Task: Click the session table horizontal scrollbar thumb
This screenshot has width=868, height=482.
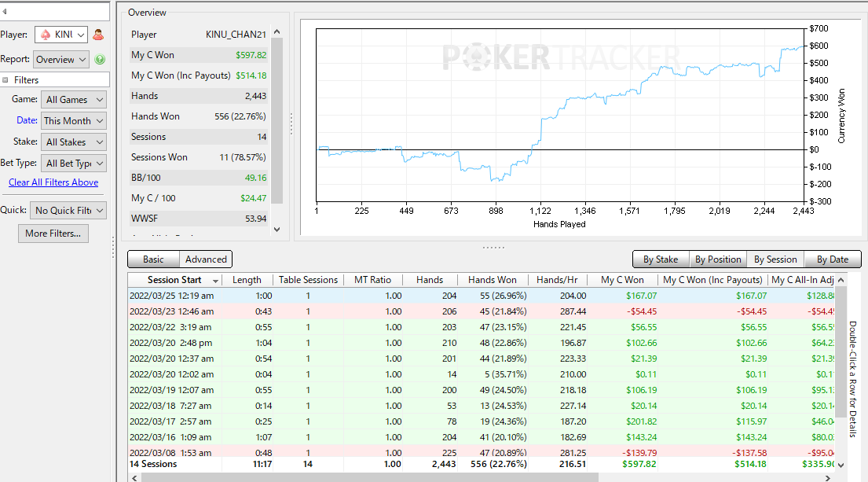Action: (x=370, y=477)
